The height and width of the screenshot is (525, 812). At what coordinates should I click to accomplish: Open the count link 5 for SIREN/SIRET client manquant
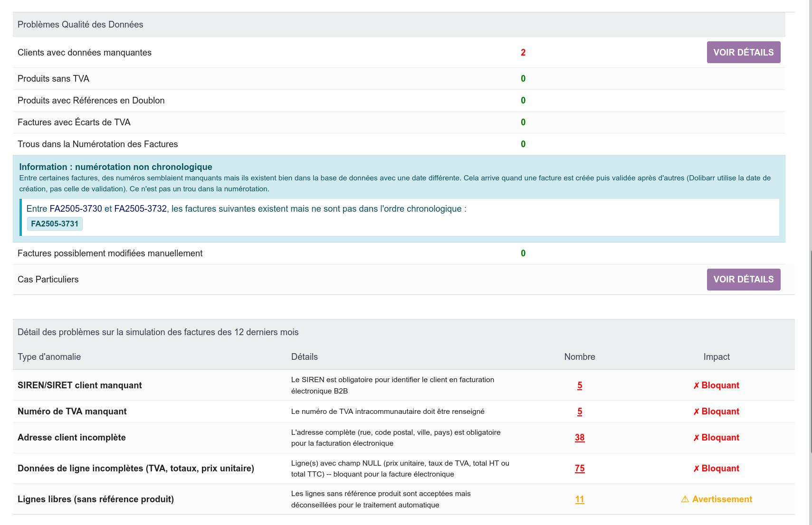pyautogui.click(x=580, y=385)
